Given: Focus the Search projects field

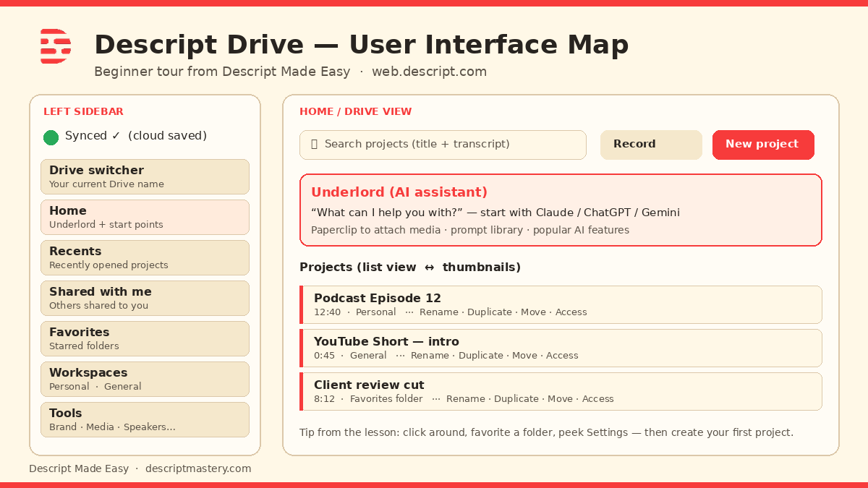Looking at the screenshot, I should [443, 145].
